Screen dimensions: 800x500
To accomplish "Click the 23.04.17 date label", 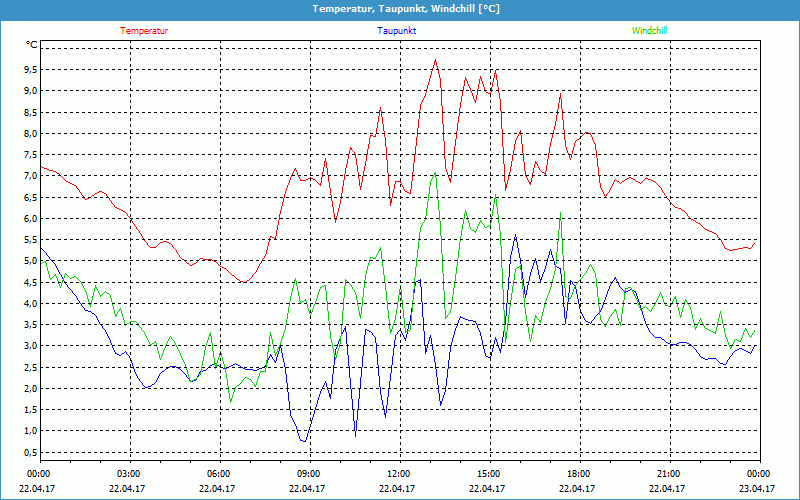I will tap(758, 489).
